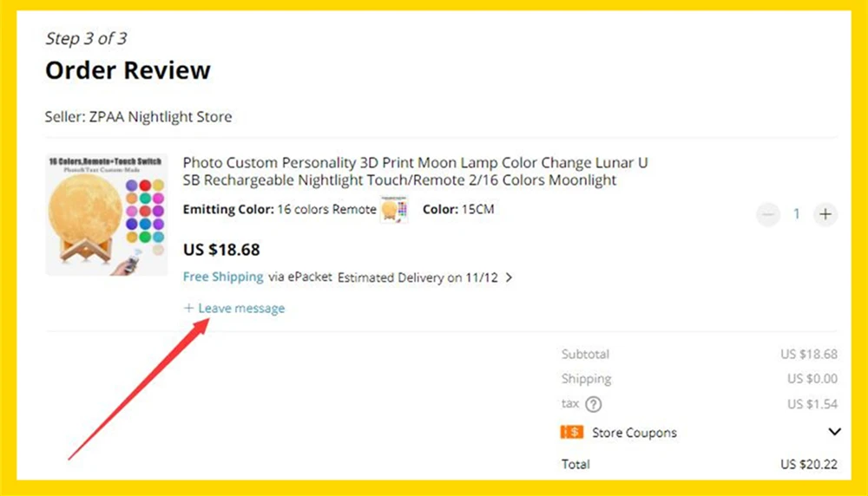Click the US $18.68 item price
This screenshot has width=868, height=496.
coord(221,250)
